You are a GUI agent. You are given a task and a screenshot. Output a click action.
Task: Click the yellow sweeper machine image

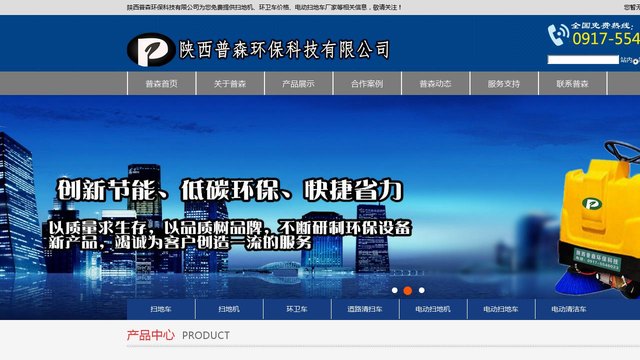coord(598,220)
